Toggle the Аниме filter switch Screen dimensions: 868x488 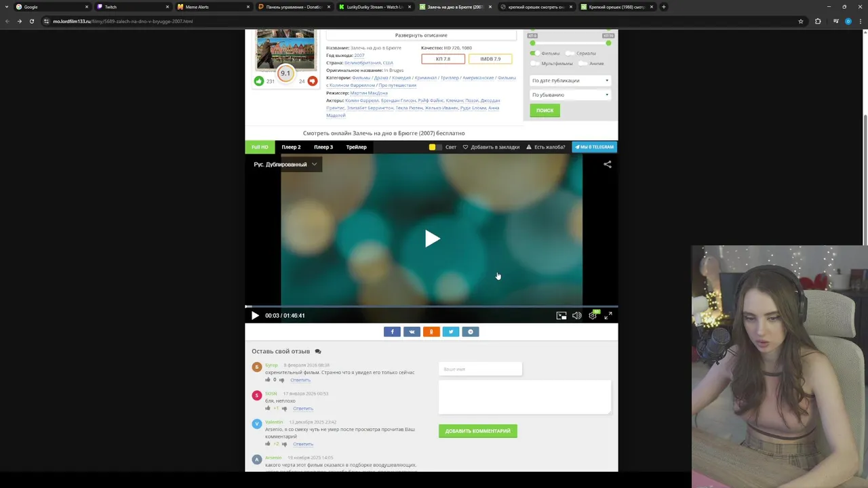[583, 63]
